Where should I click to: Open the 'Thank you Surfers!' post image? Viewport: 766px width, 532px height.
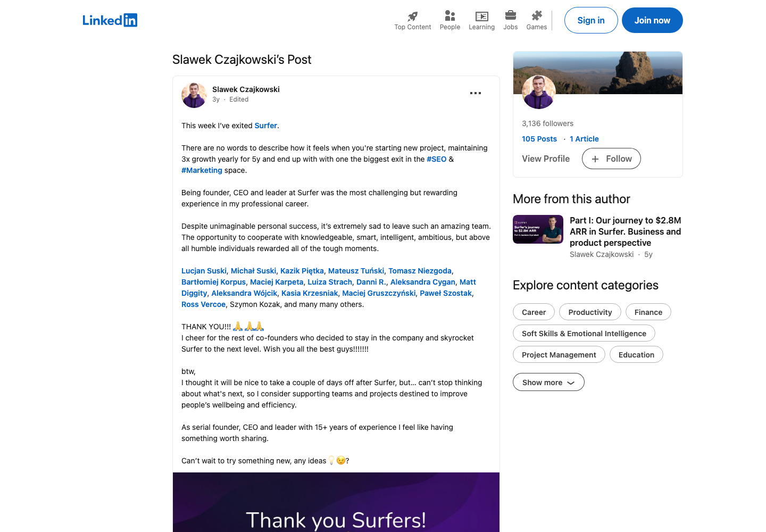coord(336,502)
